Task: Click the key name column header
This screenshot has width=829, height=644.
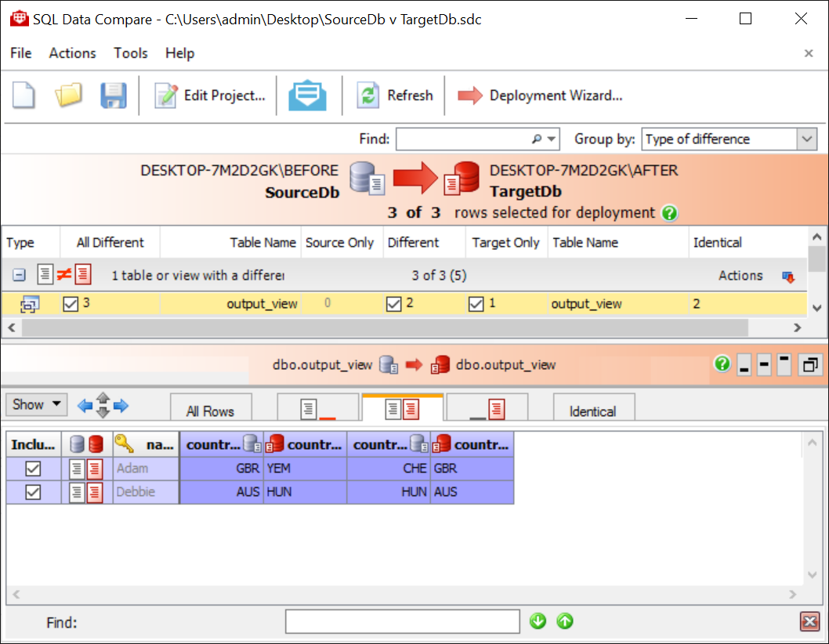Action: tap(146, 445)
